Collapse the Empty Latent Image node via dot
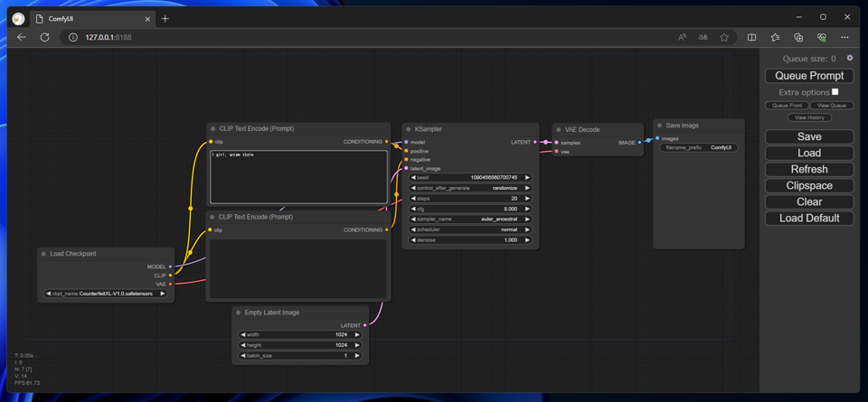 pos(238,313)
